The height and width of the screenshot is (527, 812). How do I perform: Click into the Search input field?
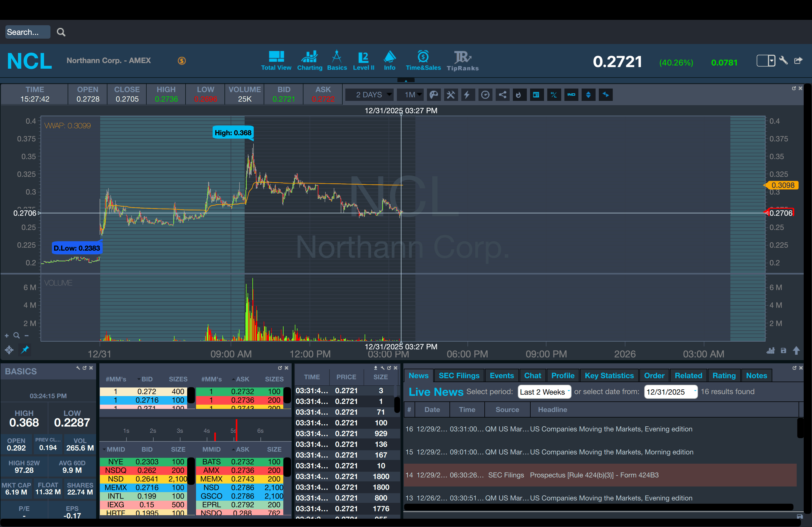point(27,32)
